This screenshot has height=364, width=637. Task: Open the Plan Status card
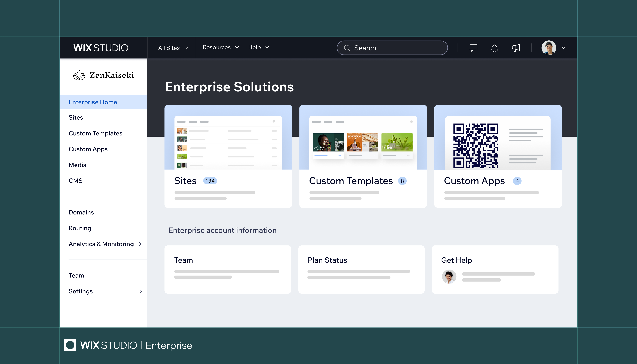(x=361, y=269)
